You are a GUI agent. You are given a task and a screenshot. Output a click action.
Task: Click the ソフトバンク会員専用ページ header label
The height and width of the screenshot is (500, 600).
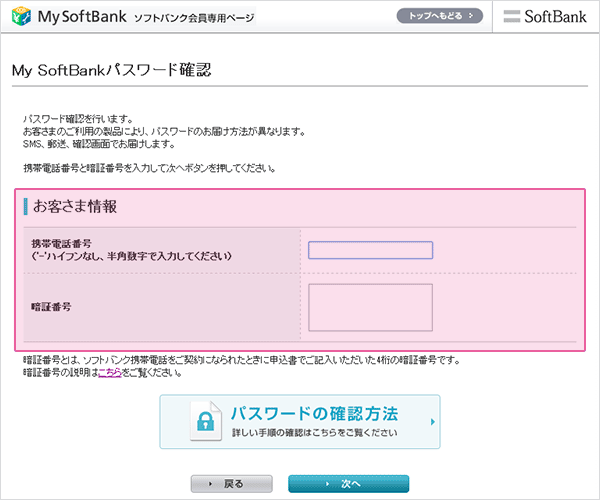tap(193, 19)
